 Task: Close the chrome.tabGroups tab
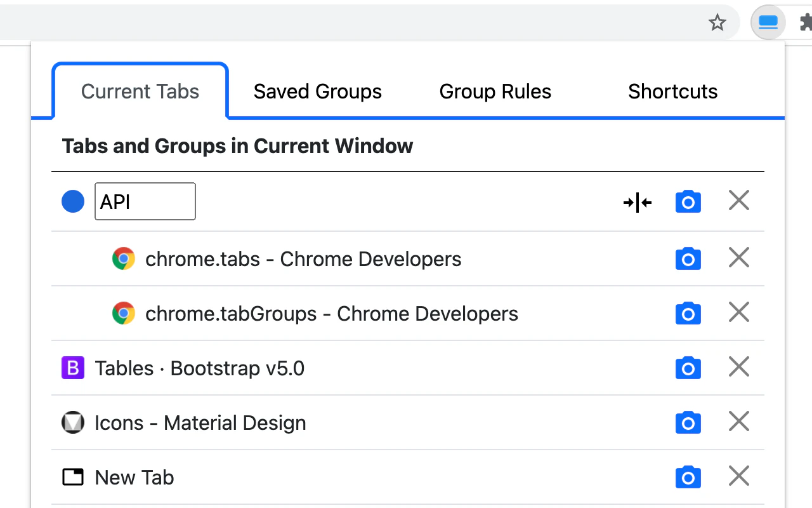pos(739,313)
